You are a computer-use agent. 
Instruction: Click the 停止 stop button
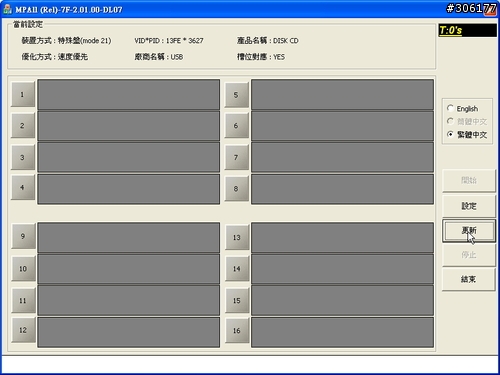pyautogui.click(x=469, y=255)
